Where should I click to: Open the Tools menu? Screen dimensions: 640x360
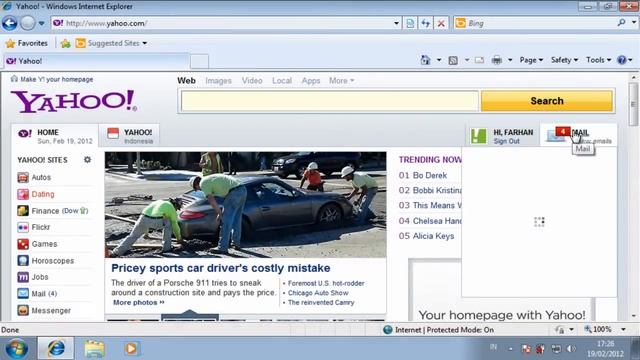[x=598, y=60]
